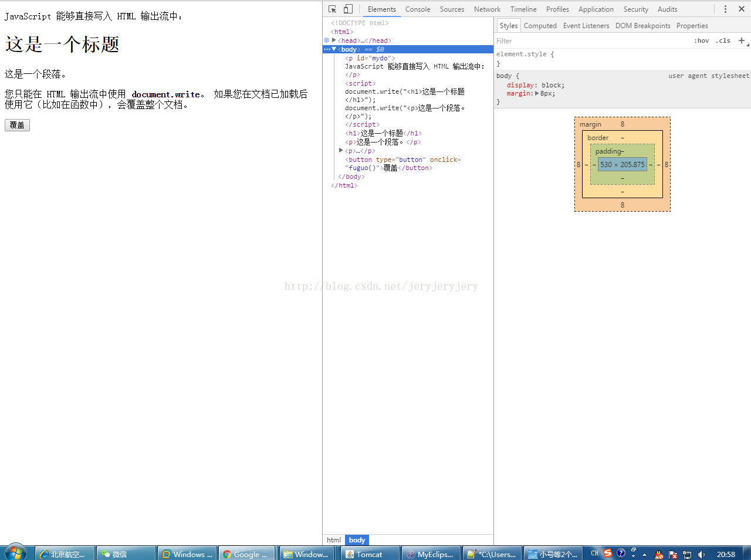The height and width of the screenshot is (560, 751).
Task: Click the bold document.write text on the page
Action: coord(166,94)
